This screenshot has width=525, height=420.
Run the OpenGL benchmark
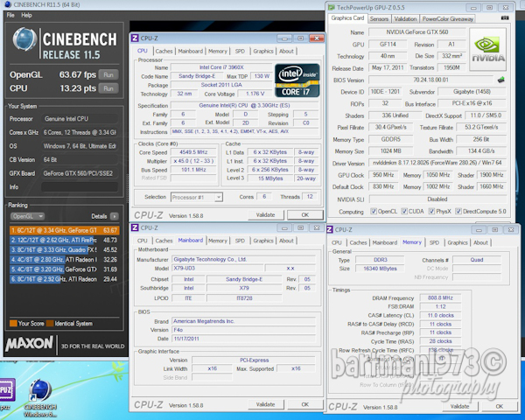(x=108, y=75)
